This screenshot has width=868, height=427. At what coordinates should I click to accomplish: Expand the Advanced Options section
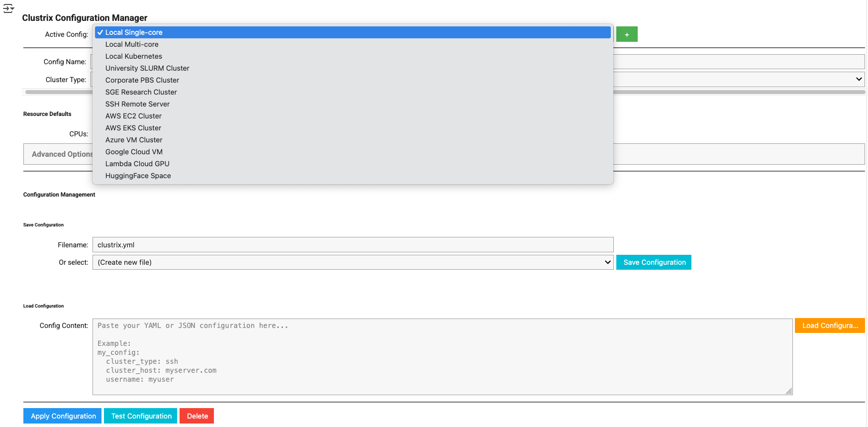[62, 154]
